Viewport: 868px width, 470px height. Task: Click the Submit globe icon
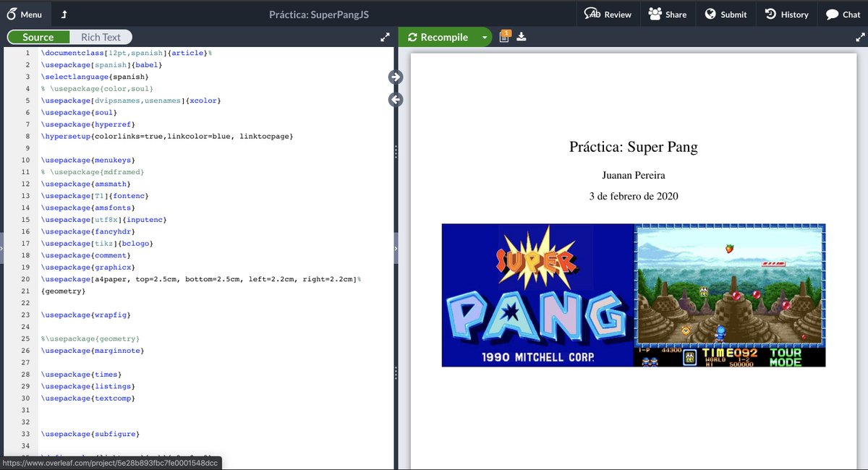(x=710, y=14)
